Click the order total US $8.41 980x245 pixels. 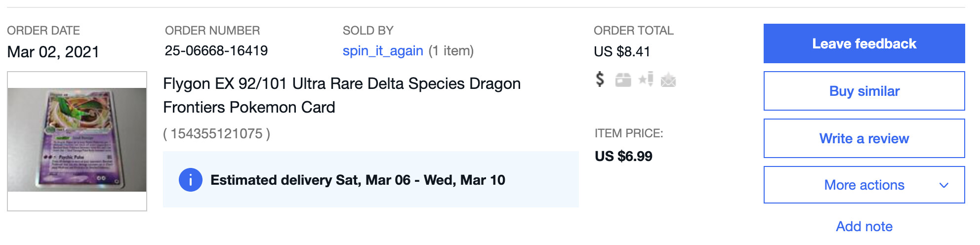622,51
